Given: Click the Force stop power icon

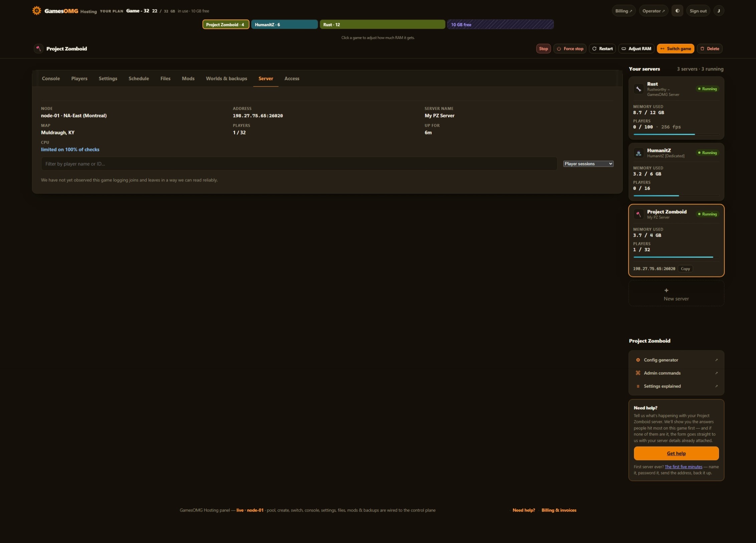Looking at the screenshot, I should [x=559, y=49].
